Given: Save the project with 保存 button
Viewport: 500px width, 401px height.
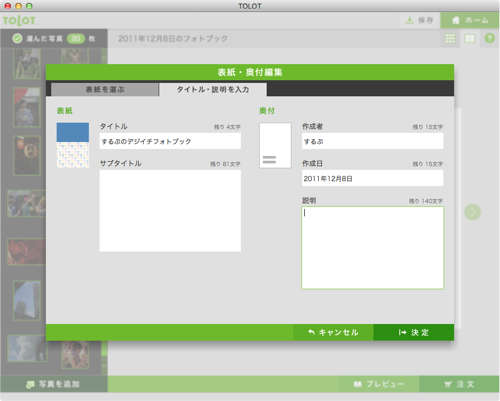Looking at the screenshot, I should pos(420,20).
